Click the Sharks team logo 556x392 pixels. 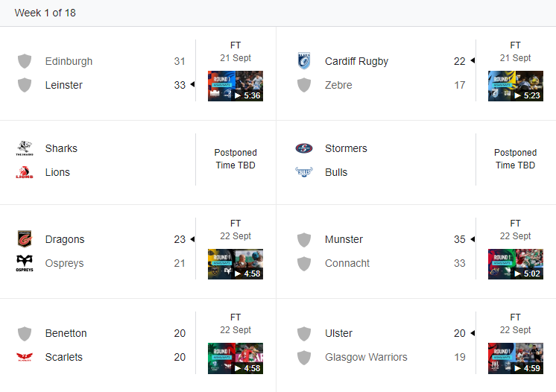25,148
